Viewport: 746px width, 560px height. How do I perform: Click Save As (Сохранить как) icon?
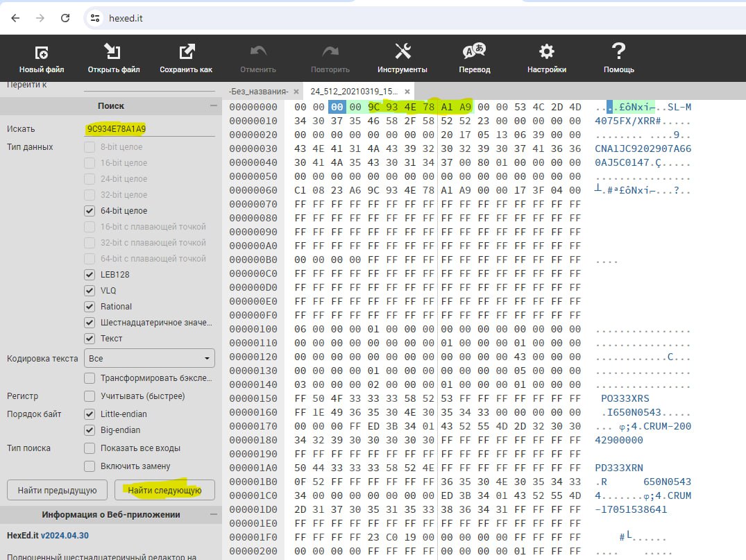(x=186, y=53)
